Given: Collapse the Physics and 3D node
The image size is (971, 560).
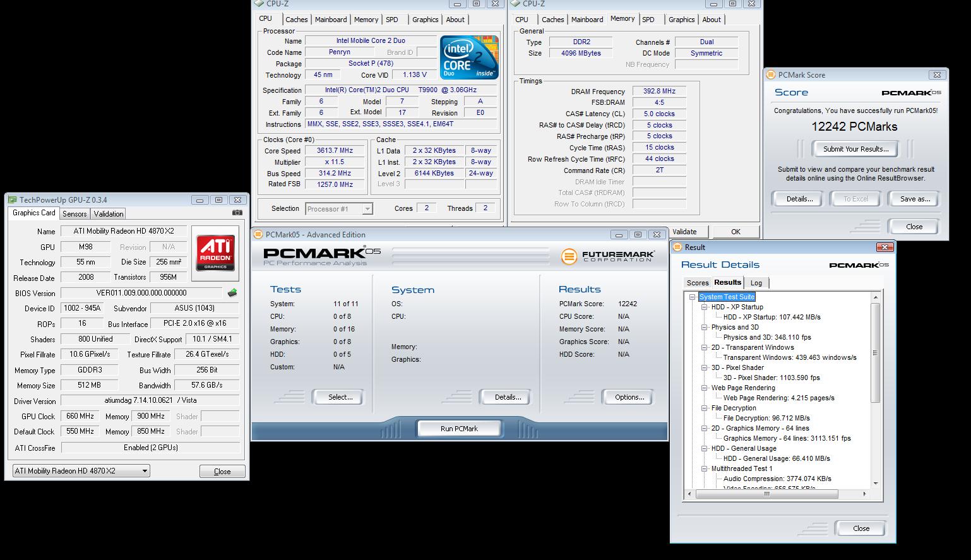Looking at the screenshot, I should point(705,327).
